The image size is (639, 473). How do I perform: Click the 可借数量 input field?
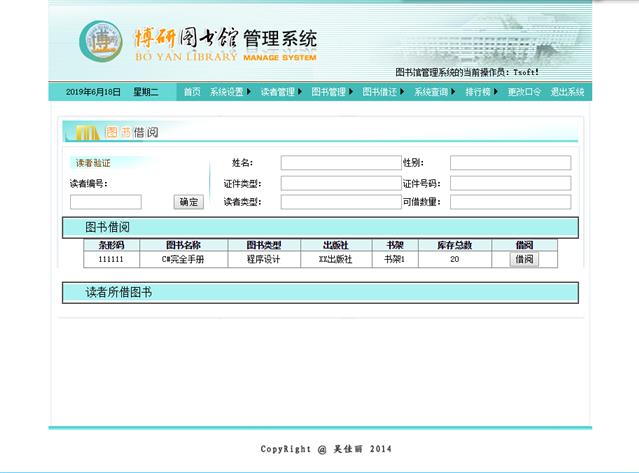point(510,202)
